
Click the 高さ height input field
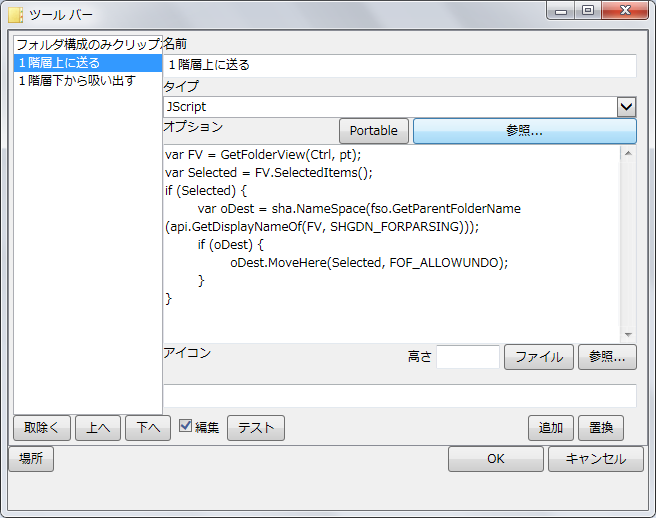(x=468, y=357)
